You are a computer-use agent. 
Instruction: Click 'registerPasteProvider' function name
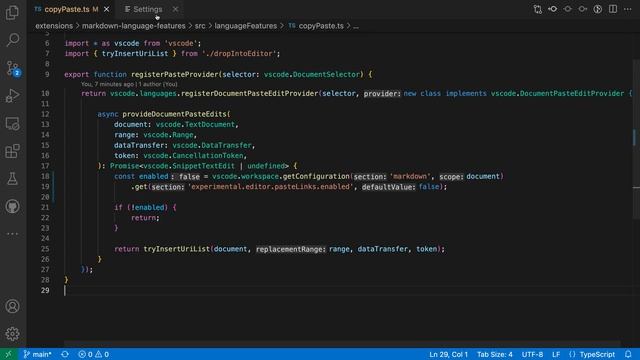pyautogui.click(x=175, y=74)
